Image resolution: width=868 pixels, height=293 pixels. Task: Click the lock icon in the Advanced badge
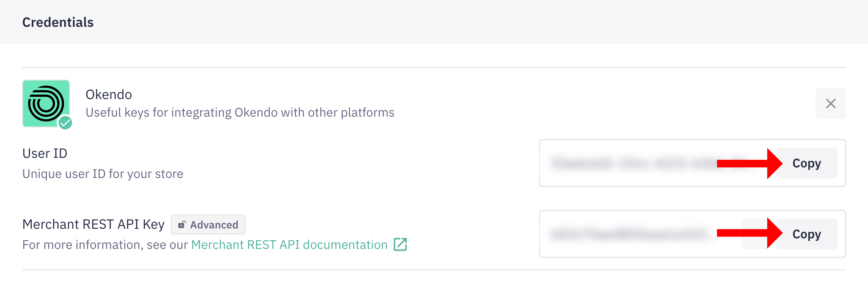click(182, 224)
